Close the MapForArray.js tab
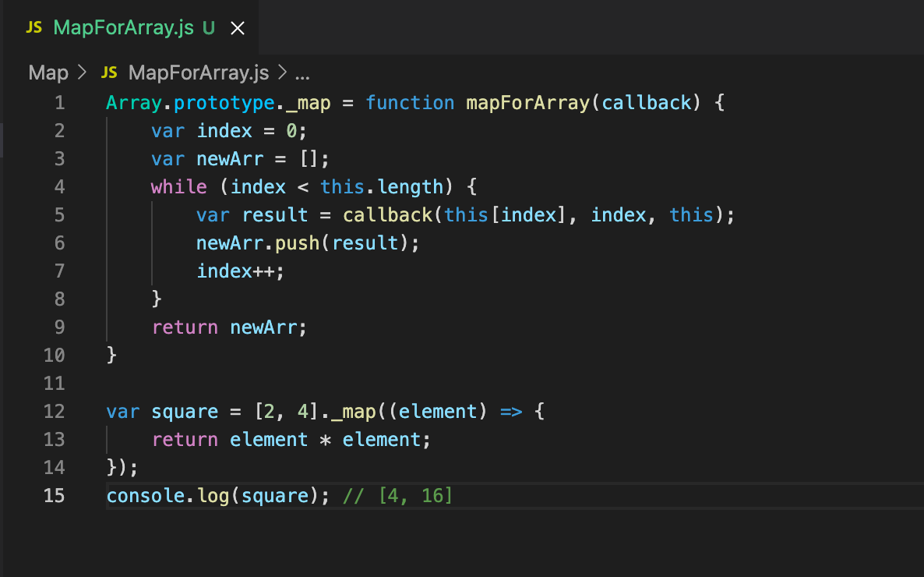This screenshot has height=577, width=924. tap(237, 27)
